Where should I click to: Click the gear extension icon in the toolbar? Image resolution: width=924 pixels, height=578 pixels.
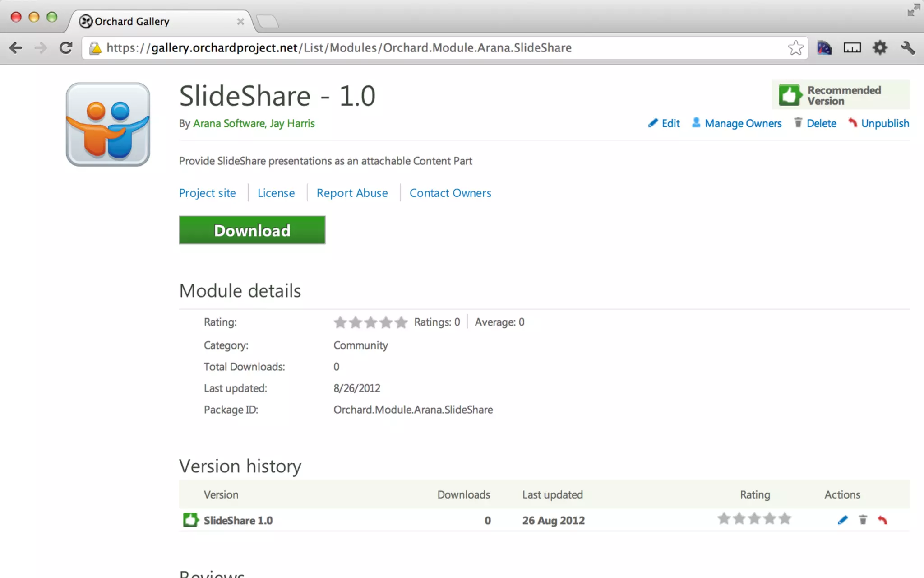[880, 48]
